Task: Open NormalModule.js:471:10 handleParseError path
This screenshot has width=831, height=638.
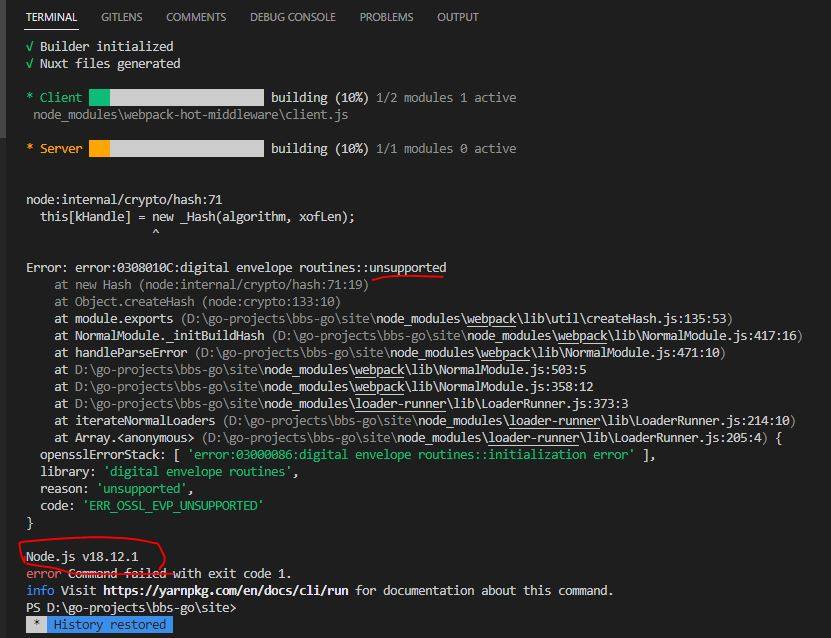Action: coord(460,353)
